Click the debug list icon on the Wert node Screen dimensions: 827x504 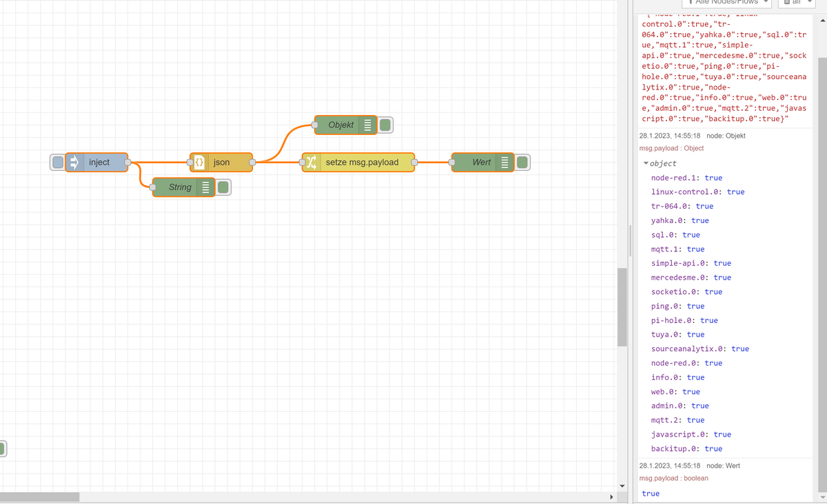pos(504,162)
